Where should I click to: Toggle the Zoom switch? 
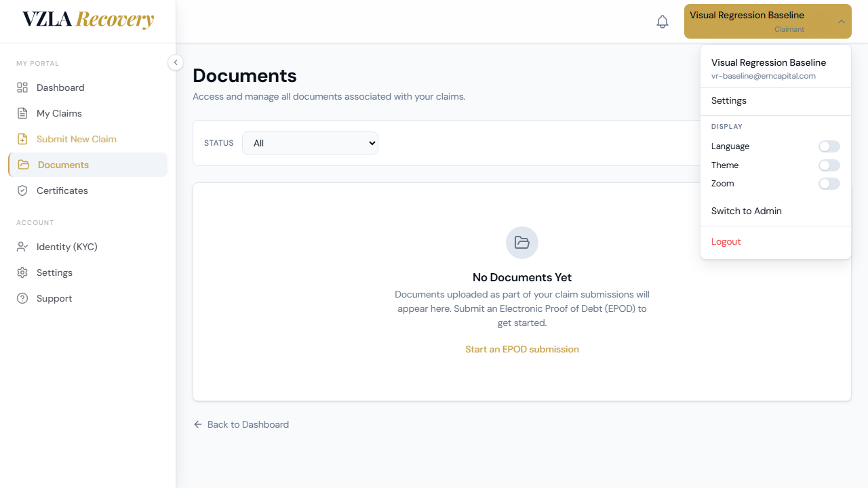(829, 184)
